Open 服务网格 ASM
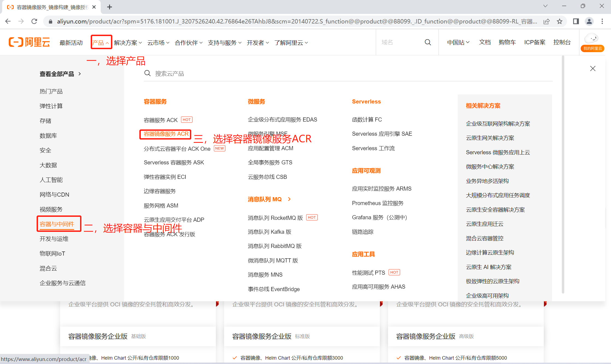Viewport: 611px width, 364px height. tap(161, 206)
